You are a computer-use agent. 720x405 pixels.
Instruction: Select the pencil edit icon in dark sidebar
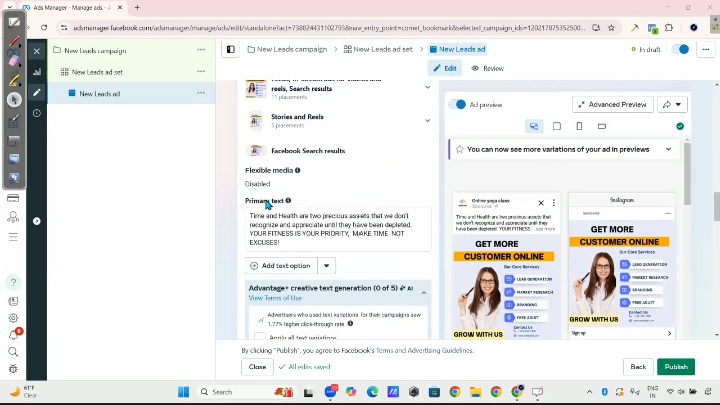tap(37, 92)
